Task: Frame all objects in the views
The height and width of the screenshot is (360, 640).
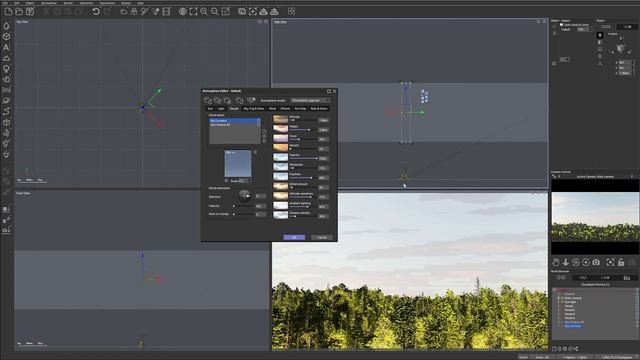Action: [193, 11]
